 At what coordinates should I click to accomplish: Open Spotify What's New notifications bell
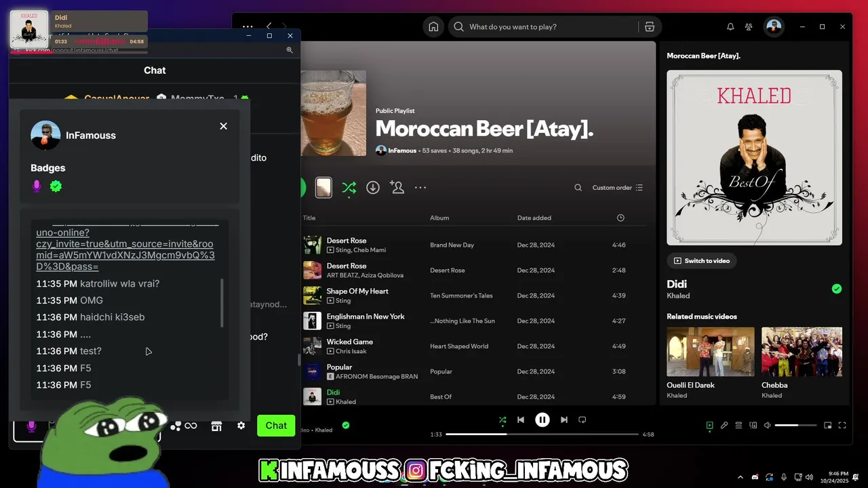(x=730, y=27)
